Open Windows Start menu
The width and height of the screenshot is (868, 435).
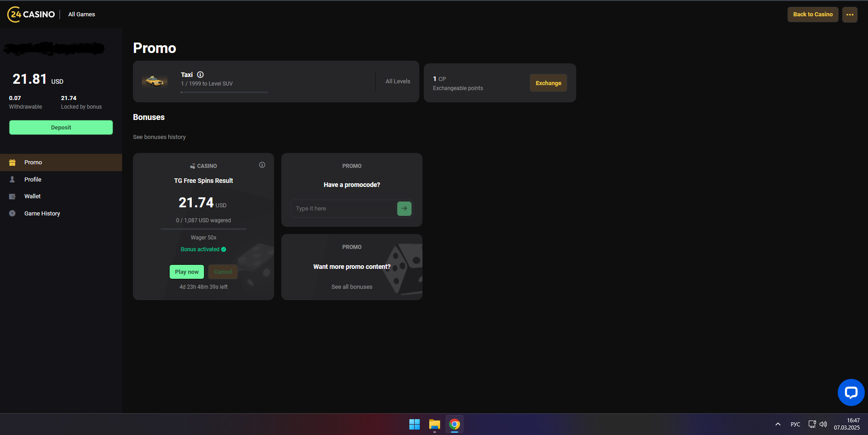414,424
